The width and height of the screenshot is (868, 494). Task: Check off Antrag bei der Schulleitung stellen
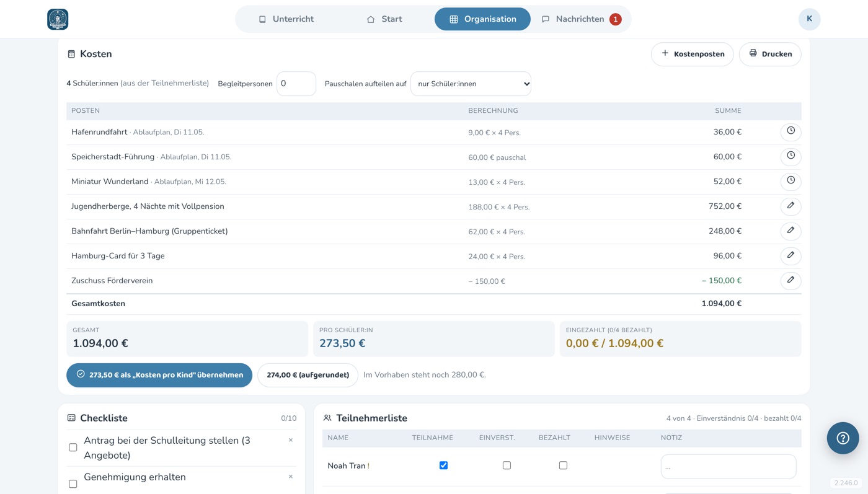[73, 448]
